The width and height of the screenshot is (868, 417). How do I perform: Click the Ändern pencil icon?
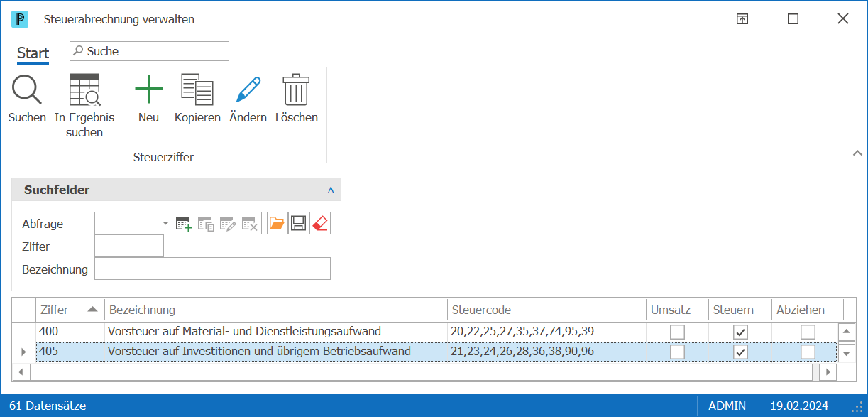tap(248, 90)
